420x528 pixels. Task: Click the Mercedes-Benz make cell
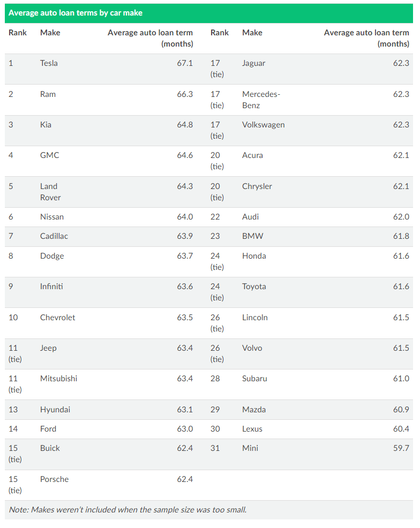(261, 100)
